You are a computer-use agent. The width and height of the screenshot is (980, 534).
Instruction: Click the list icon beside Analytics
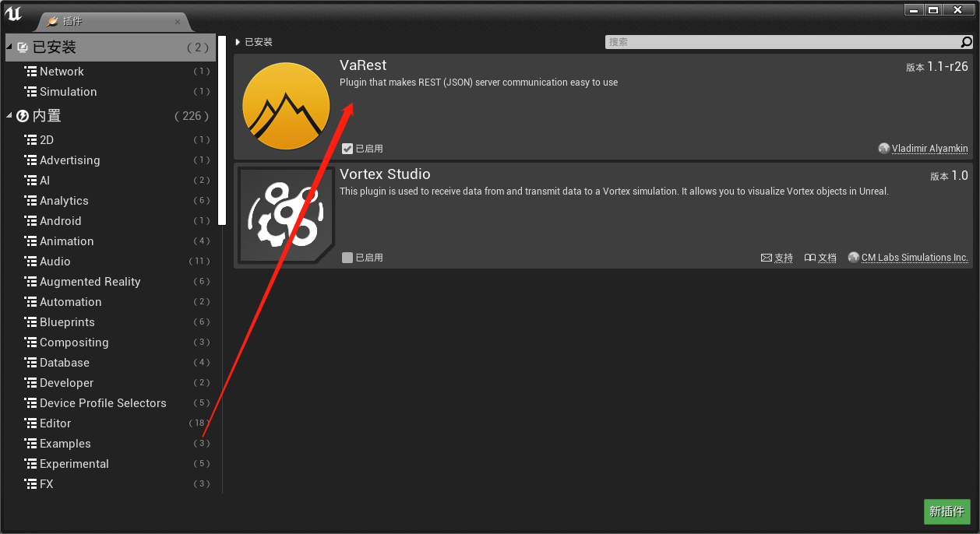30,201
